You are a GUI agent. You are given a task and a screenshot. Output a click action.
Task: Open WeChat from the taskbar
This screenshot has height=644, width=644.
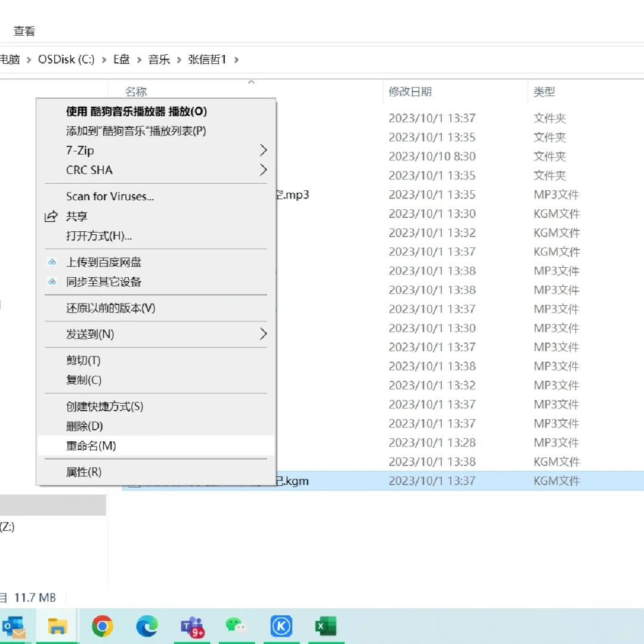click(236, 626)
